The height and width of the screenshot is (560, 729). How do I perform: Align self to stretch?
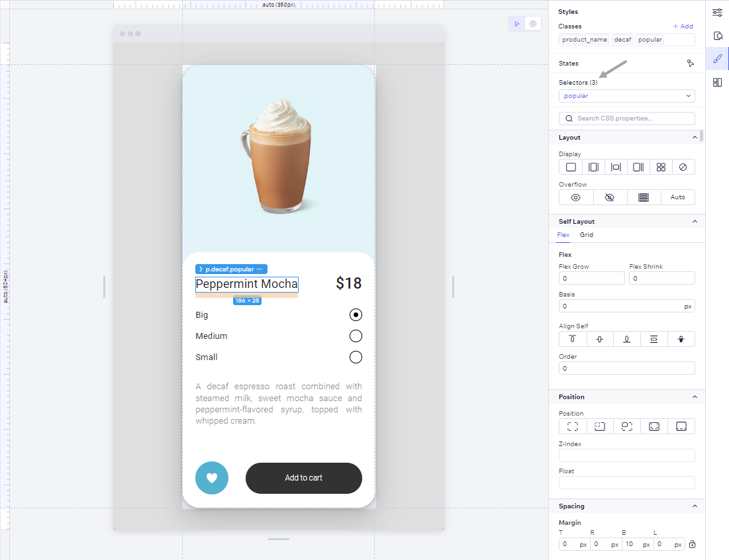(654, 340)
